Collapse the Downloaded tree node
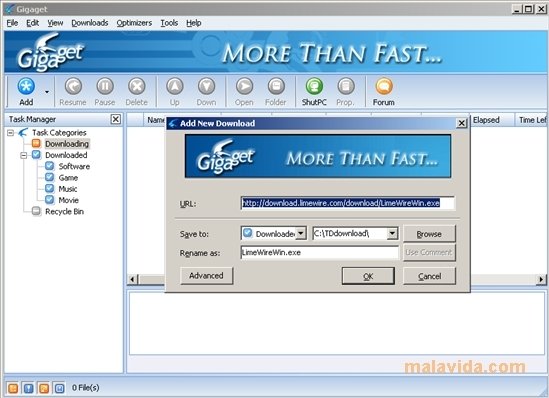The width and height of the screenshot is (549, 398). [23, 155]
